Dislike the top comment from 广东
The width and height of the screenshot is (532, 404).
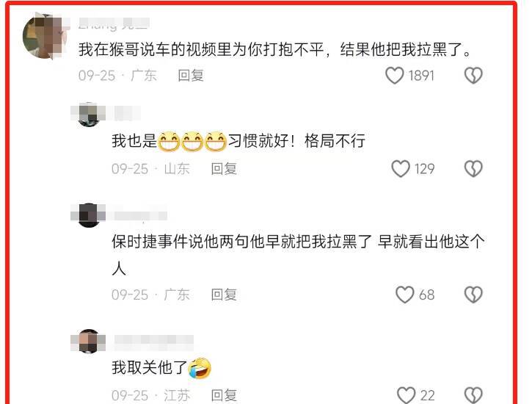[473, 76]
